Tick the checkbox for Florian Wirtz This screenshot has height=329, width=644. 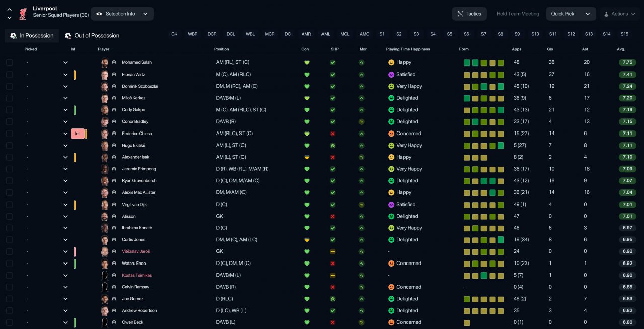click(x=9, y=75)
